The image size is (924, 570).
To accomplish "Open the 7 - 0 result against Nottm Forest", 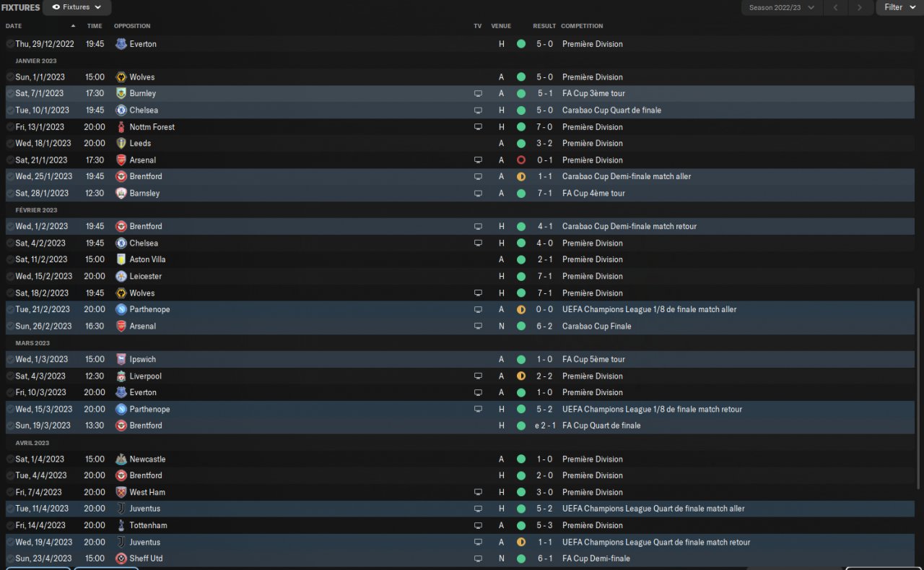I will 545,127.
